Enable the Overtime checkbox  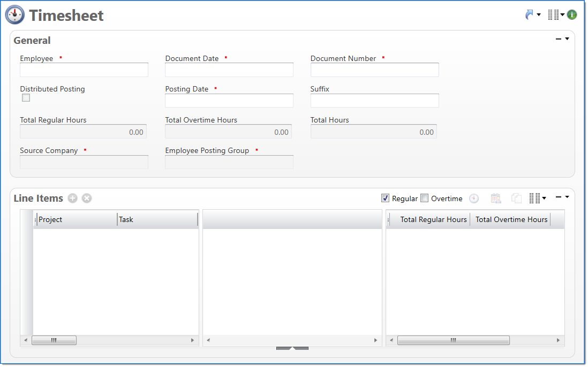tap(425, 198)
